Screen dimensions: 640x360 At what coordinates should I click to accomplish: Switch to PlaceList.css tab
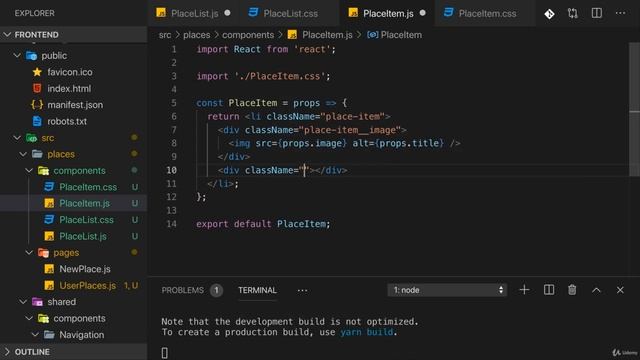[x=289, y=13]
